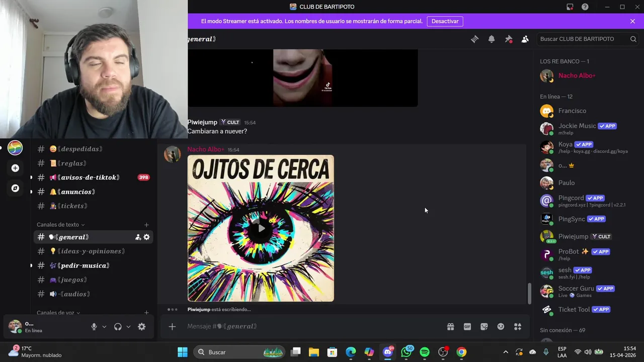
Task: Click the chat scrollbar thumb
Action: [x=529, y=294]
